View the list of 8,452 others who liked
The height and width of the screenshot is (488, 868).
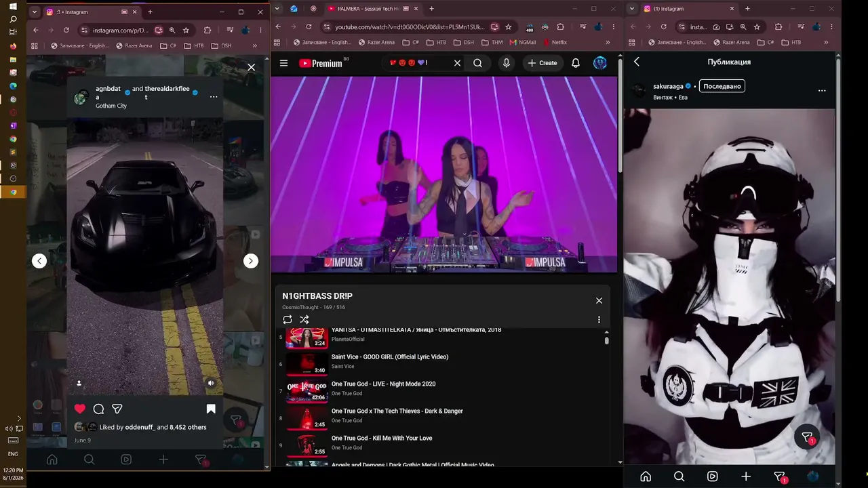pos(188,427)
